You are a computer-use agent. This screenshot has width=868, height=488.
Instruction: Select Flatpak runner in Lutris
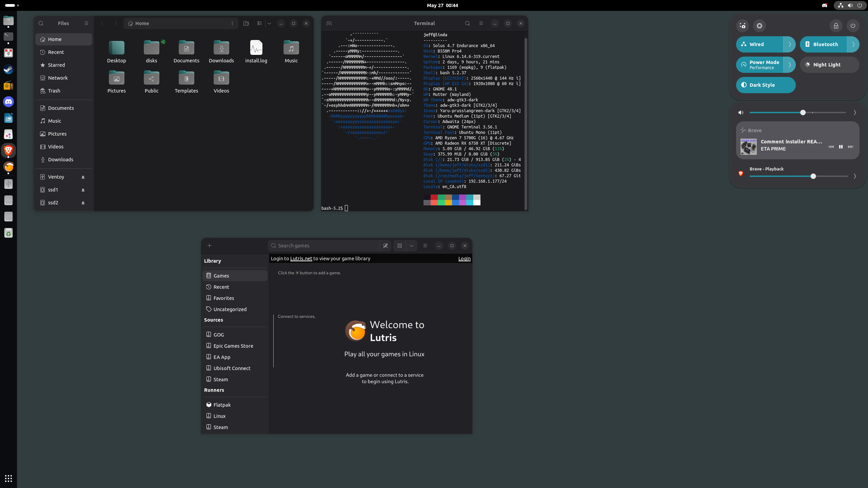click(235, 405)
